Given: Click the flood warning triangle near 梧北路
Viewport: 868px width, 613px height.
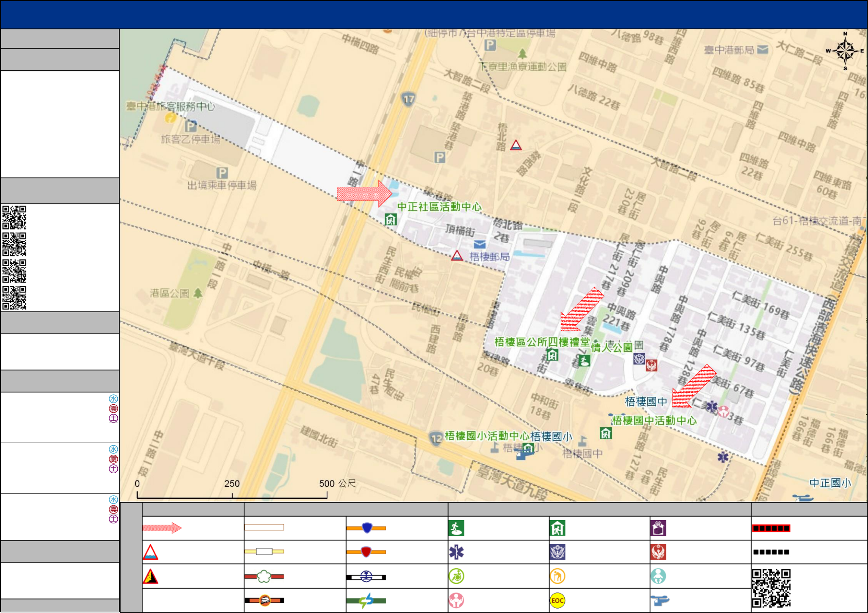Looking at the screenshot, I should (x=516, y=145).
